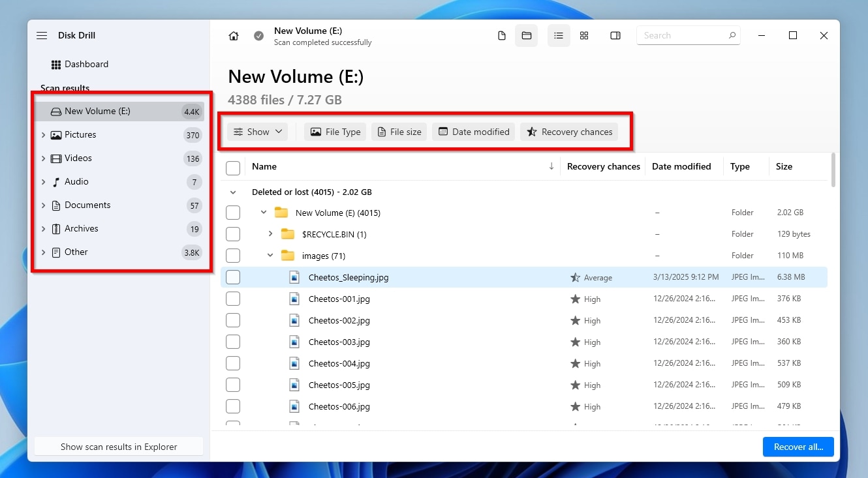Screen dimensions: 868x478
Task: Switch to list view
Action: tap(559, 36)
